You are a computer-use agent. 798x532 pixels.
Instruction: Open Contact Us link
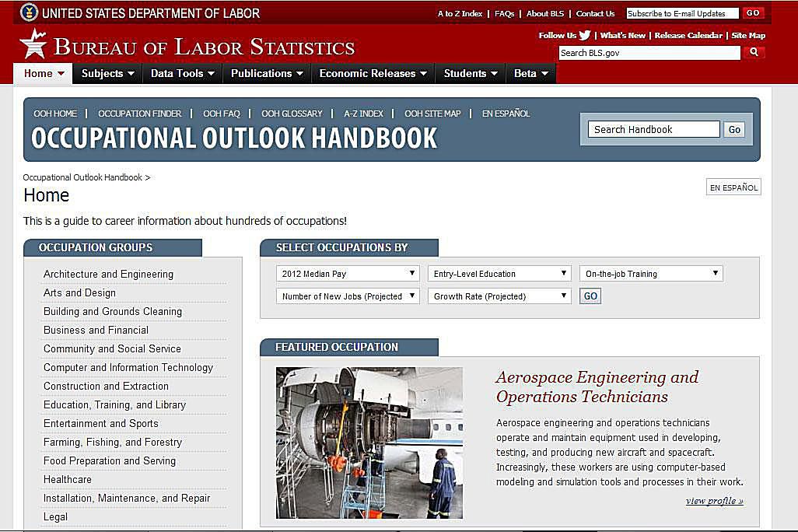tap(595, 14)
